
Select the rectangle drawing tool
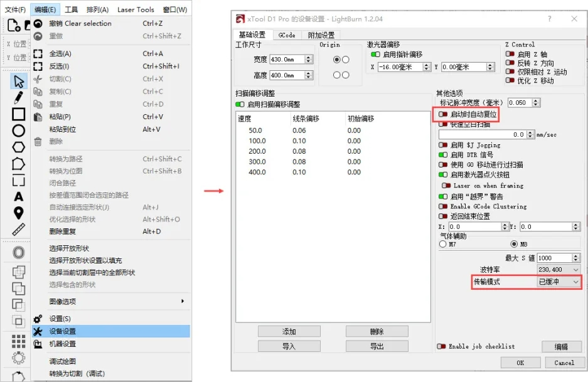click(x=18, y=114)
